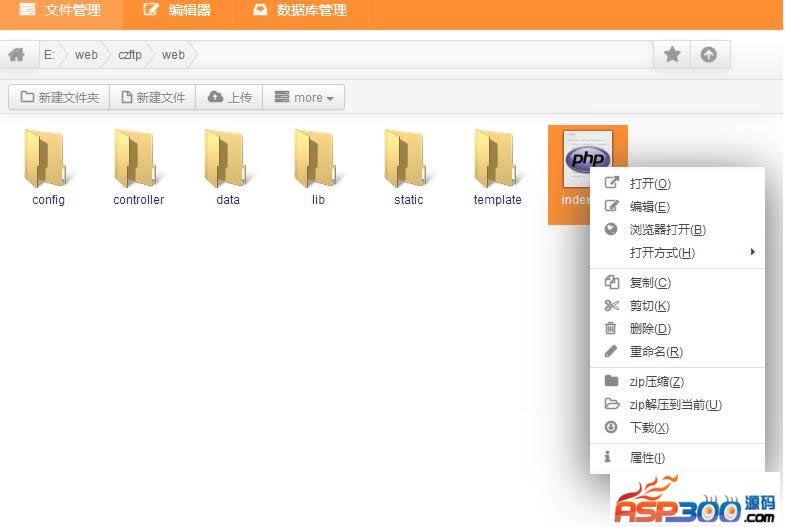Click 新建文件 button

[x=153, y=97]
